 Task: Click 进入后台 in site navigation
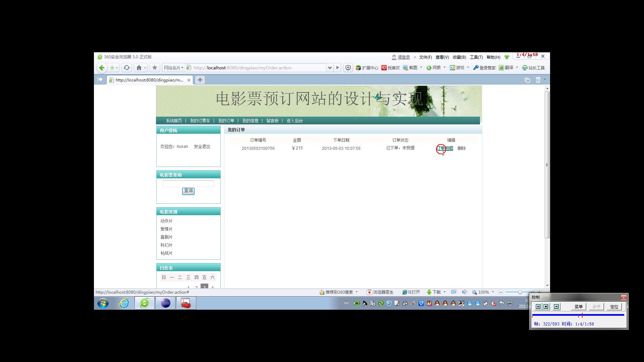pyautogui.click(x=294, y=121)
